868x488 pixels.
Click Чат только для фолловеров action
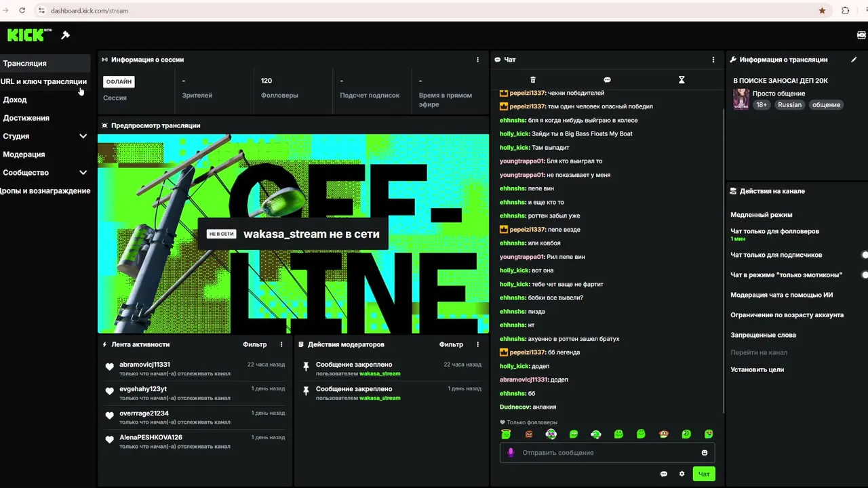(x=774, y=231)
